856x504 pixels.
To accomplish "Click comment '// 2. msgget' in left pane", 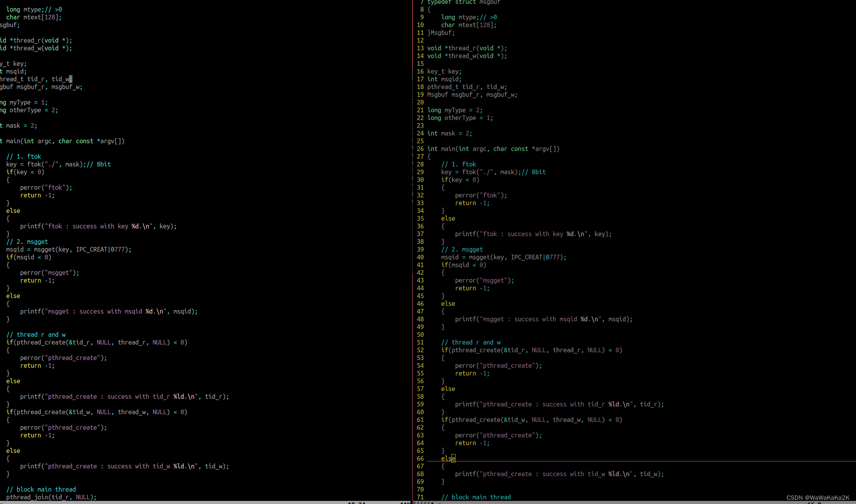I will (27, 242).
